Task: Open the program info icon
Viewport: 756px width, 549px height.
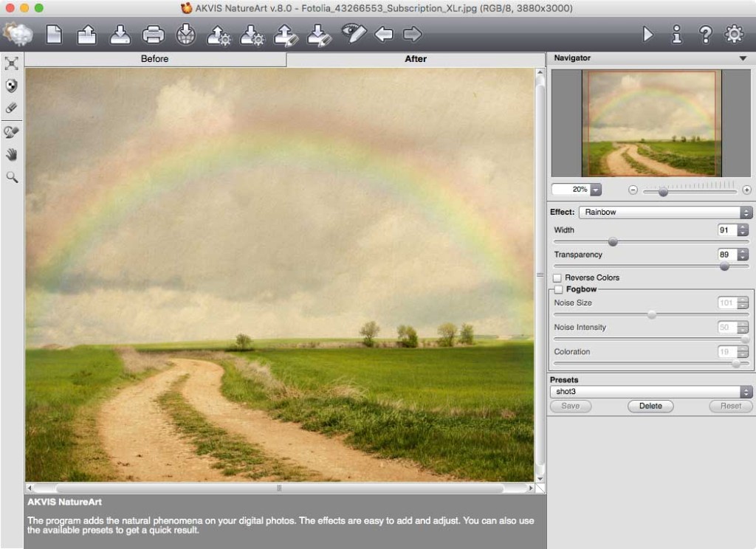Action: tap(676, 34)
